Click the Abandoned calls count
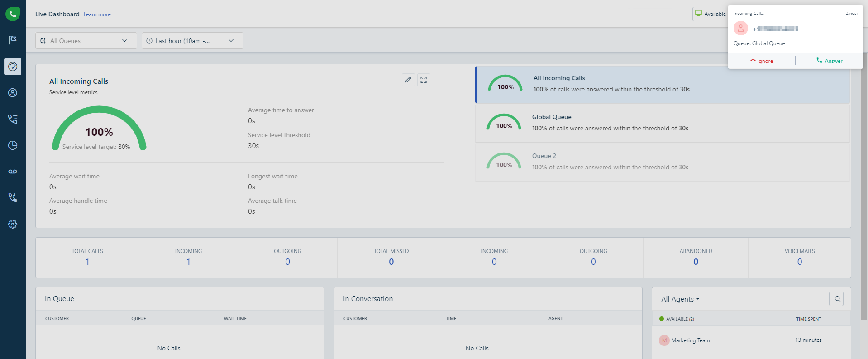The image size is (868, 359). coord(696,262)
